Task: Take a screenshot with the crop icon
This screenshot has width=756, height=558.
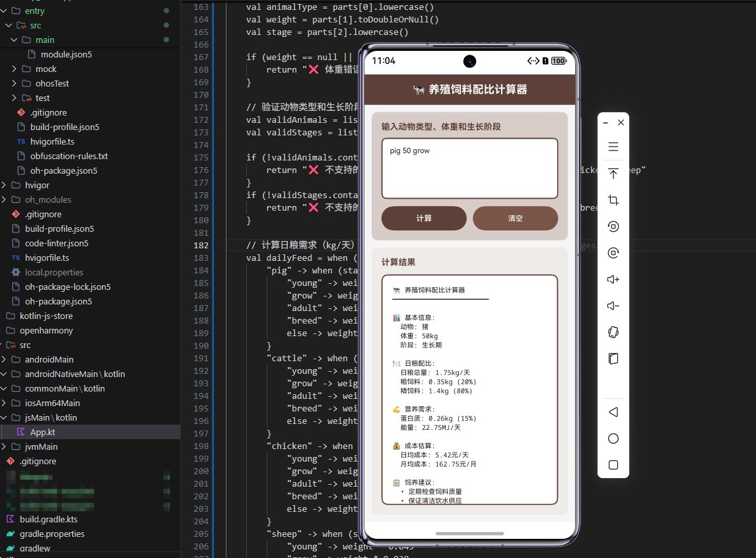Action: (613, 199)
